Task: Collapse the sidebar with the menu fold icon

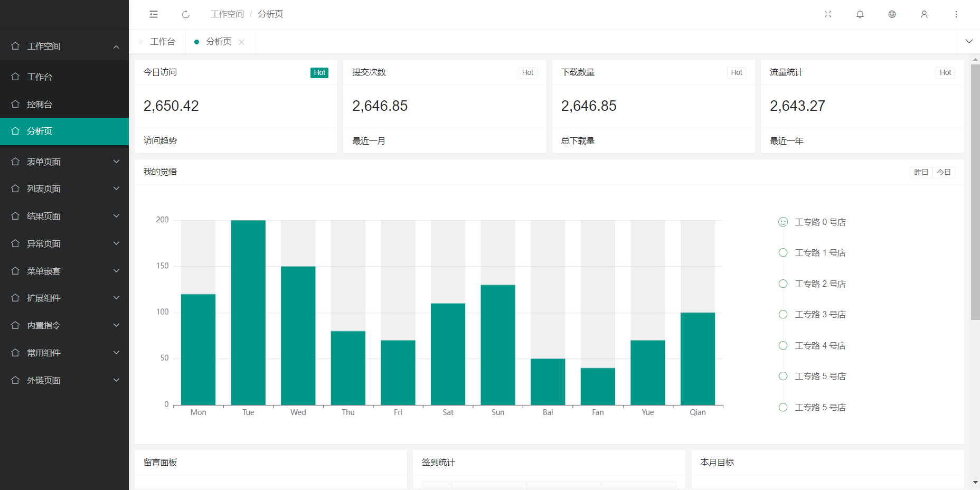Action: point(154,14)
